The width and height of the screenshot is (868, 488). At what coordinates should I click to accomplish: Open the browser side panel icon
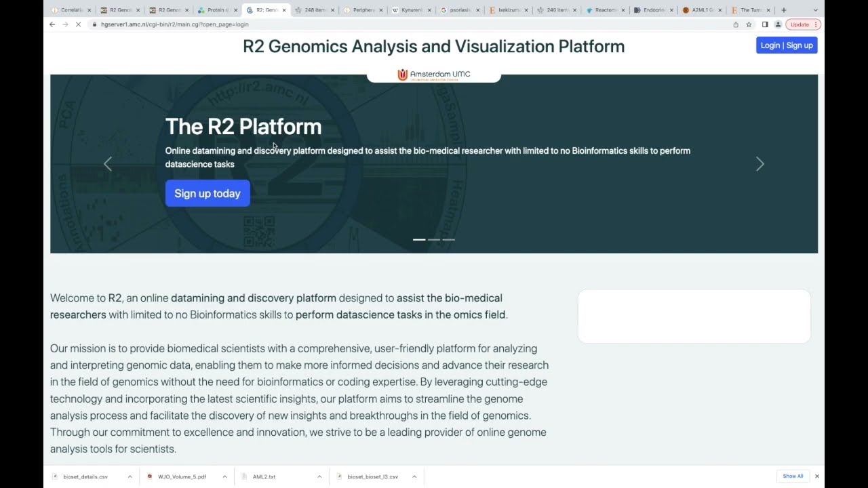[765, 24]
